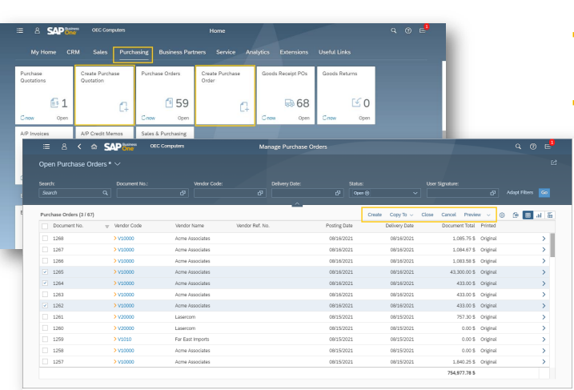The height and width of the screenshot is (390, 574).
Task: Toggle select-all checkbox in table header
Action: click(45, 226)
